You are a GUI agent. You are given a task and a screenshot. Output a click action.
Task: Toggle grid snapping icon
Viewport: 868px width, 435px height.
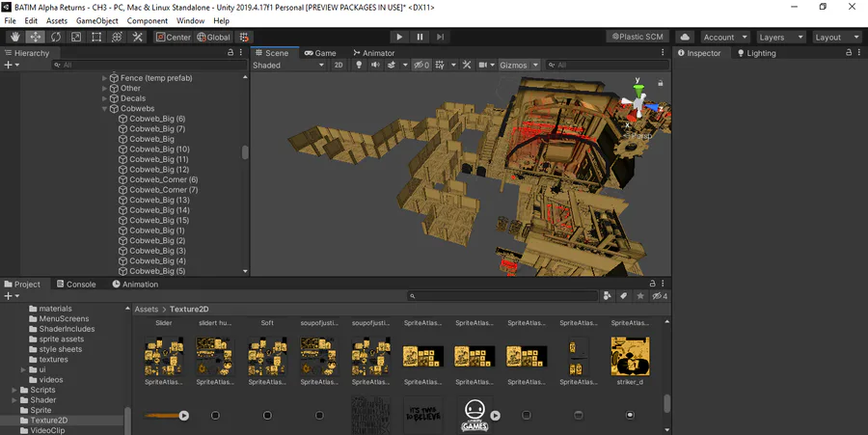coord(244,37)
